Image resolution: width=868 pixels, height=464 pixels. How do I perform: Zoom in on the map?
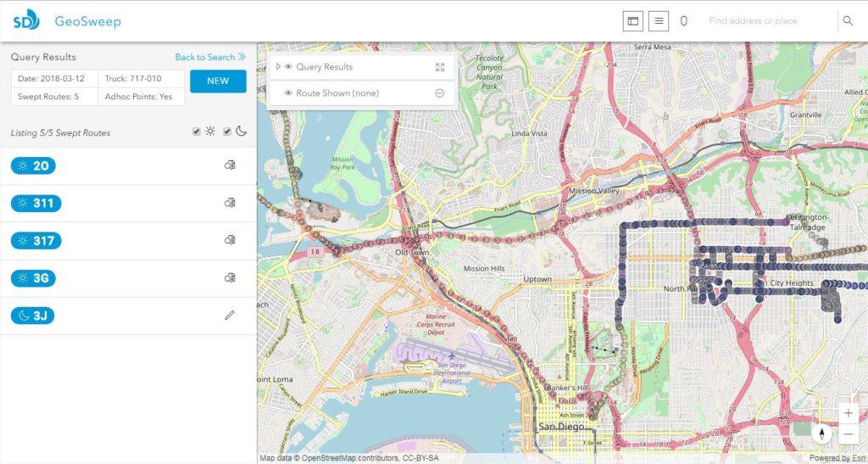pyautogui.click(x=849, y=413)
